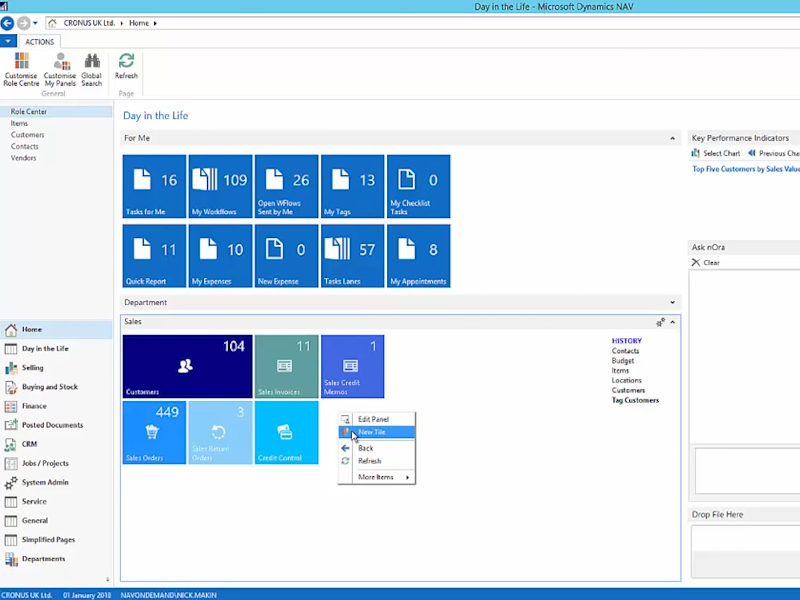
Task: Open the Finance menu group
Action: point(56,406)
